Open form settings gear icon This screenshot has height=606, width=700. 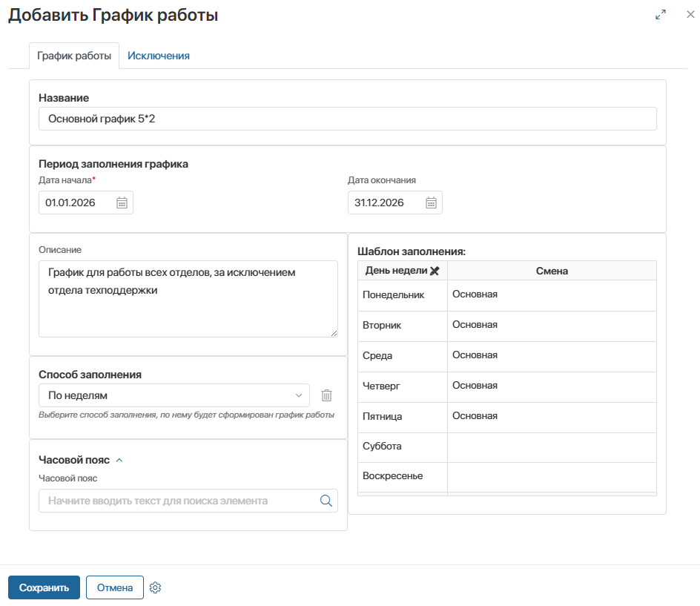(x=156, y=587)
